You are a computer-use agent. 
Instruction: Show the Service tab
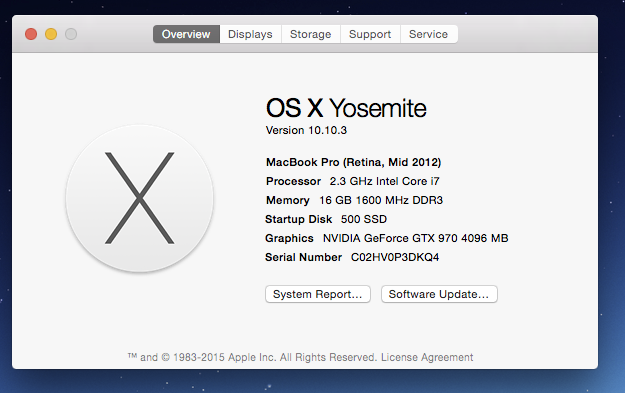point(428,34)
